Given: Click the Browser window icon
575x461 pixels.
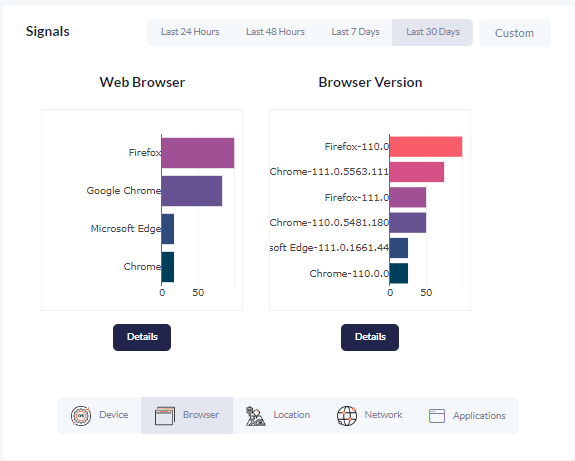Looking at the screenshot, I should pos(165,416).
